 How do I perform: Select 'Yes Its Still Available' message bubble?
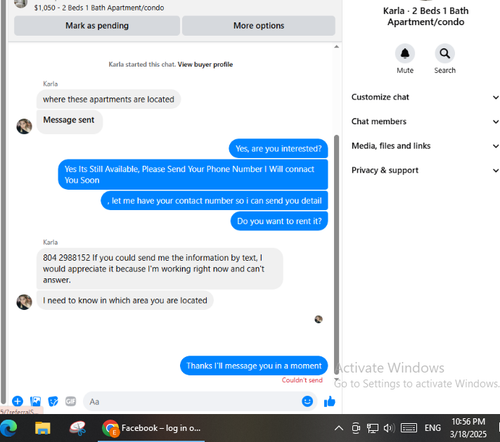(193, 174)
